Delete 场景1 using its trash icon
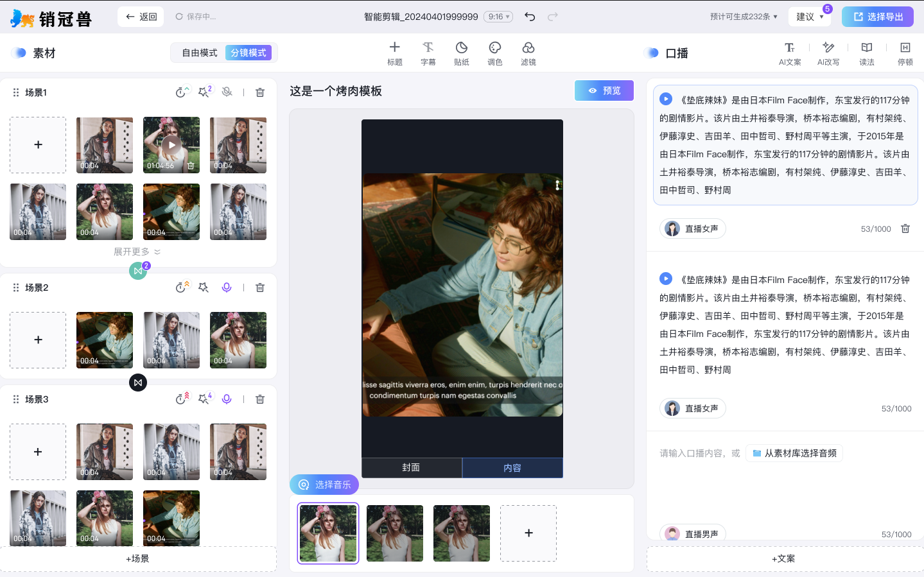 coord(260,92)
